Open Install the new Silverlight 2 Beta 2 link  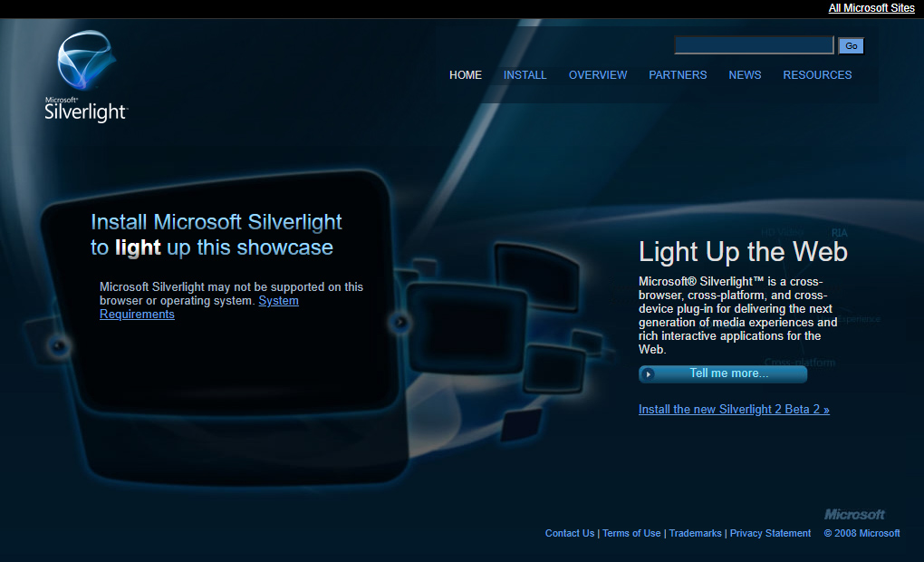click(734, 410)
